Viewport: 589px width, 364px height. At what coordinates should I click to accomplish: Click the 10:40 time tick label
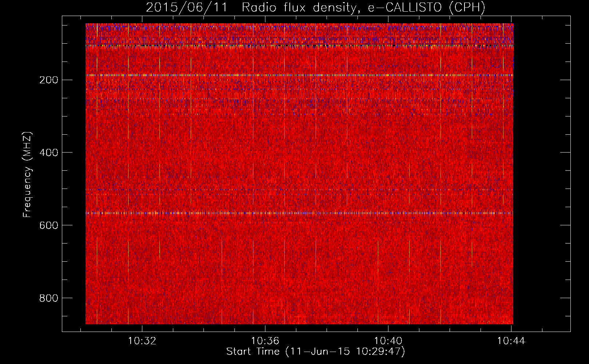coord(388,341)
